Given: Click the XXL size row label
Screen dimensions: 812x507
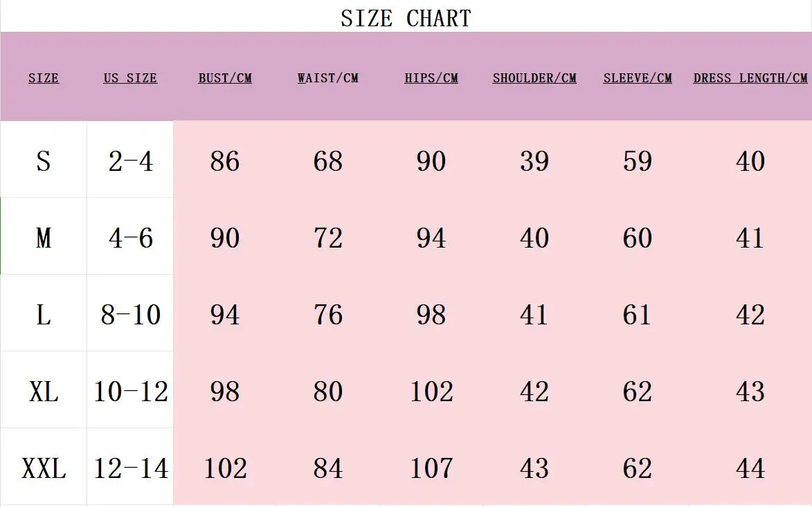Looking at the screenshot, I should tap(44, 469).
